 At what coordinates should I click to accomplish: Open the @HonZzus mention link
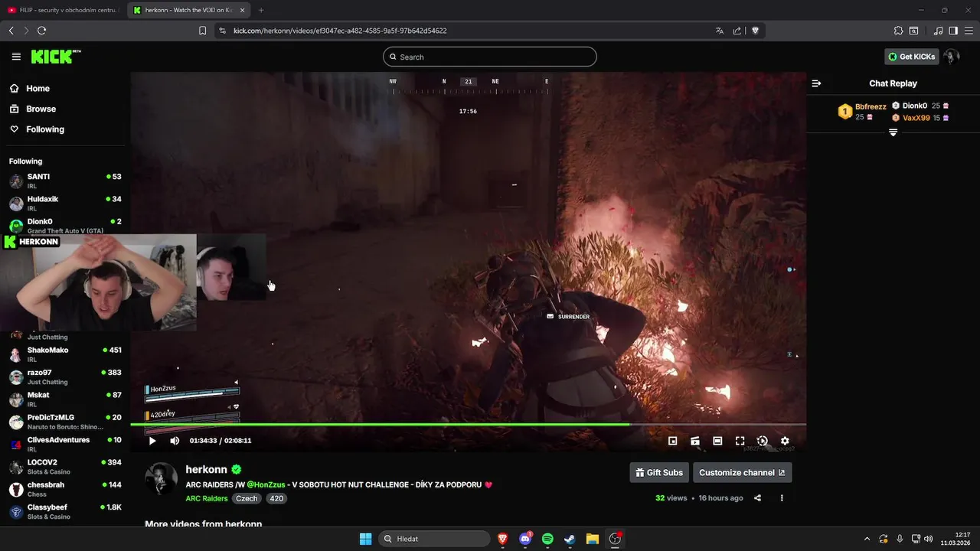(266, 484)
